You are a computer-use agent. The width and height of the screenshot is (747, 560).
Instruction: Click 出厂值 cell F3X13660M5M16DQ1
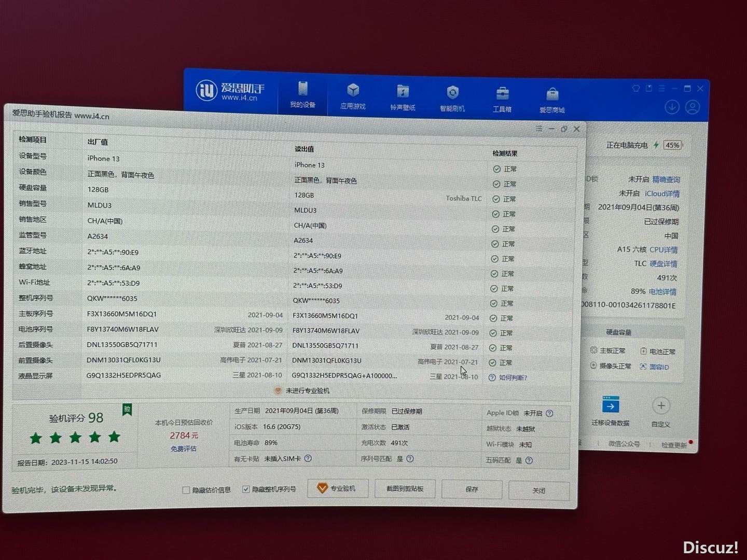coord(122,314)
